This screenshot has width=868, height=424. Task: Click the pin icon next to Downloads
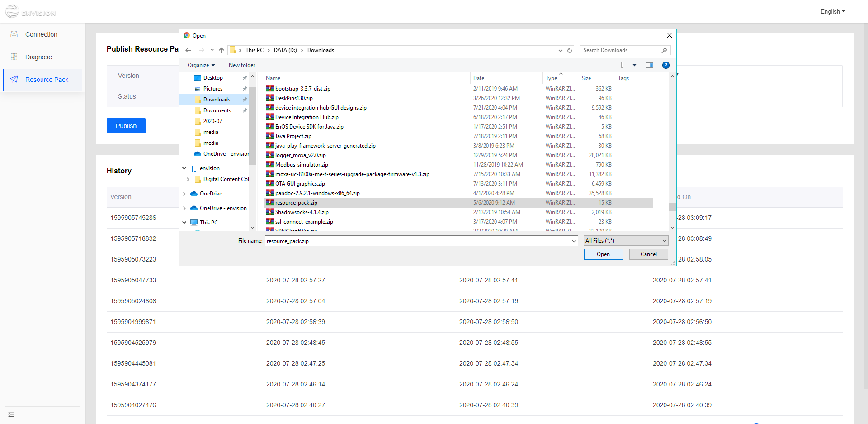(x=245, y=100)
